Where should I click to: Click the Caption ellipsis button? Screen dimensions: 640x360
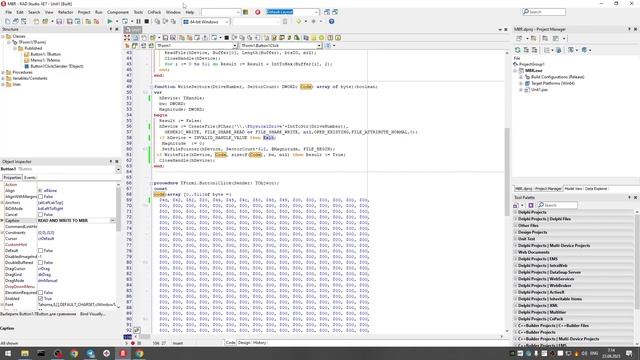pyautogui.click(x=113, y=221)
